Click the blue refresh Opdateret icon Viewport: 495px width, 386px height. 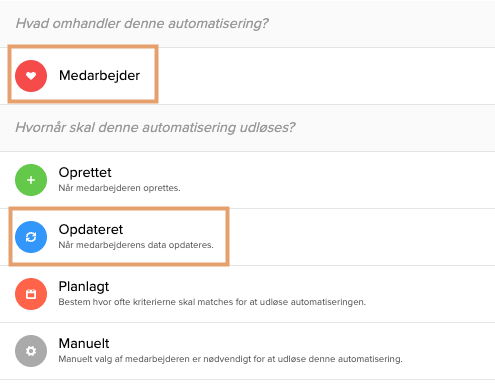click(31, 237)
